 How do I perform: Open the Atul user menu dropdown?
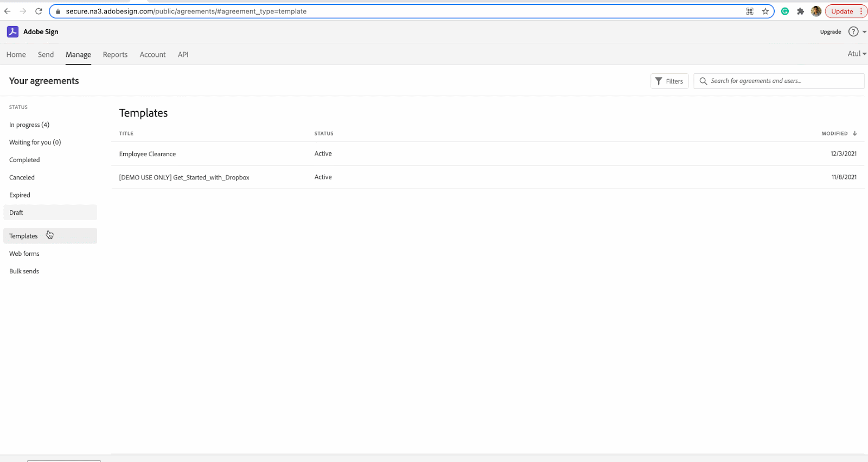tap(857, 54)
